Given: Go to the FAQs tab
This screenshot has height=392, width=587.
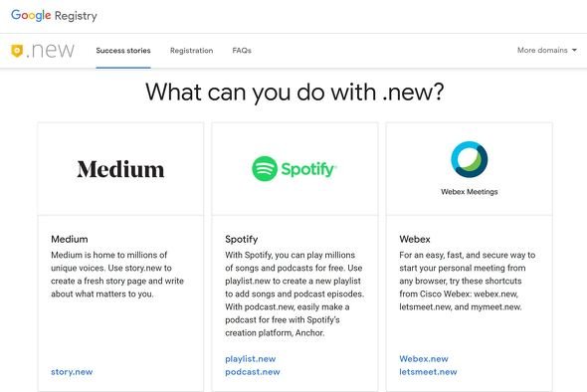Looking at the screenshot, I should click(x=242, y=51).
